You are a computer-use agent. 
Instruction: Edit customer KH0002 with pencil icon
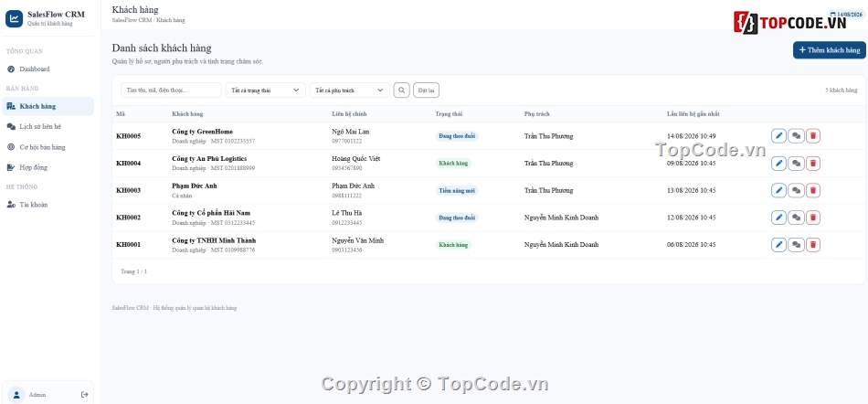pyautogui.click(x=778, y=218)
